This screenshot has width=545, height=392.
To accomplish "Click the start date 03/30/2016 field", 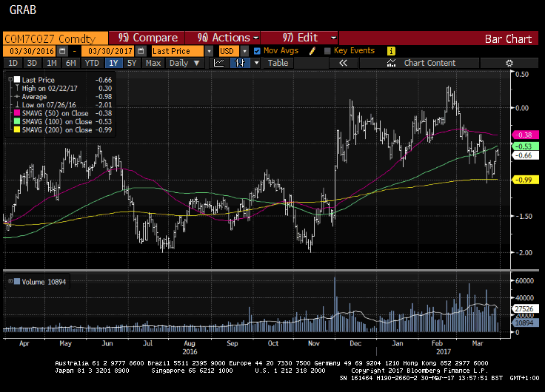I will (30, 51).
